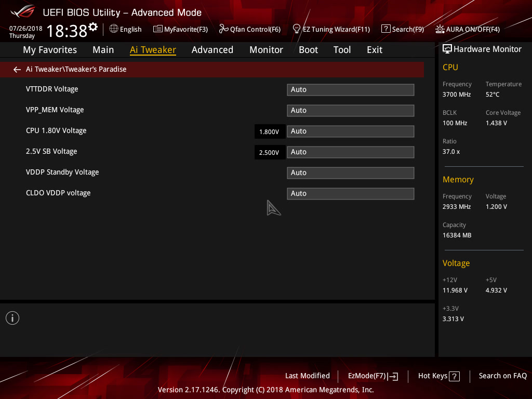Image resolution: width=532 pixels, height=399 pixels.
Task: Switch to the Main tab
Action: [103, 50]
